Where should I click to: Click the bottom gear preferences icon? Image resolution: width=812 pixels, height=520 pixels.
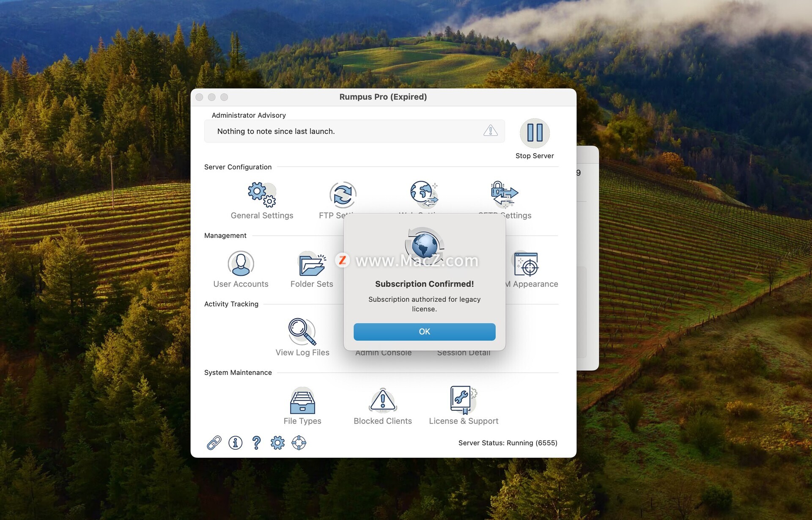tap(277, 443)
